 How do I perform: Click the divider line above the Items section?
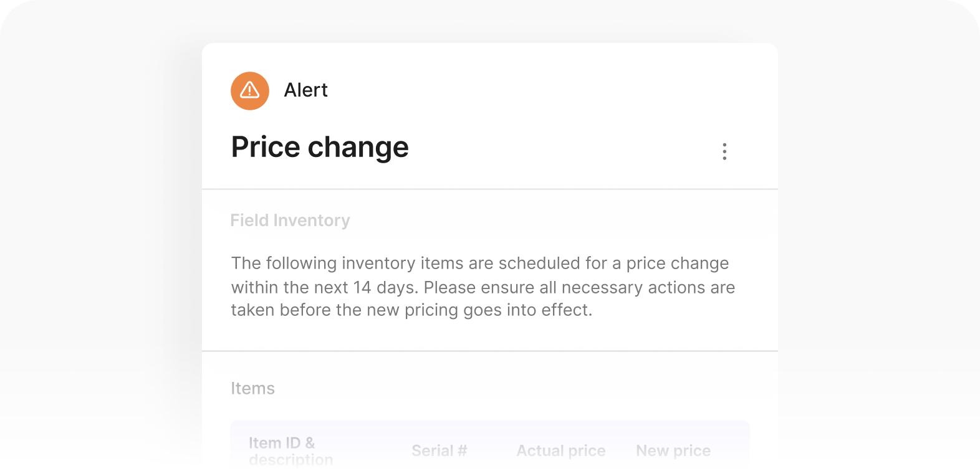click(x=489, y=351)
